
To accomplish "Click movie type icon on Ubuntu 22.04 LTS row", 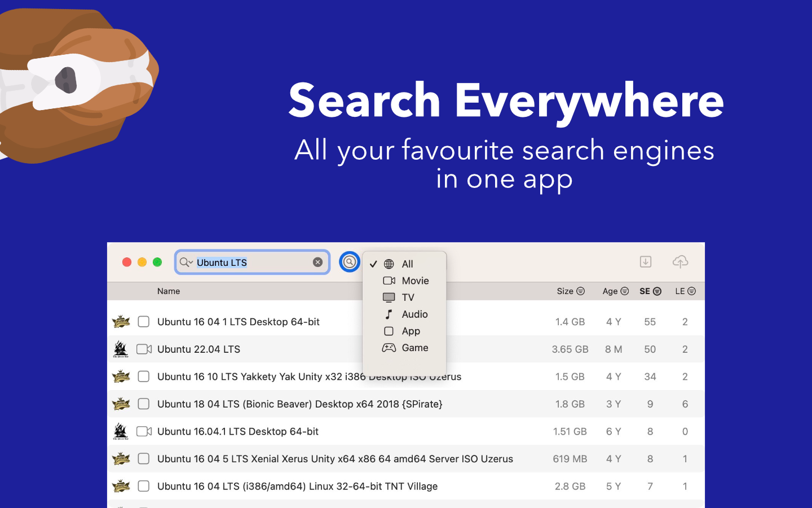I will [x=144, y=349].
